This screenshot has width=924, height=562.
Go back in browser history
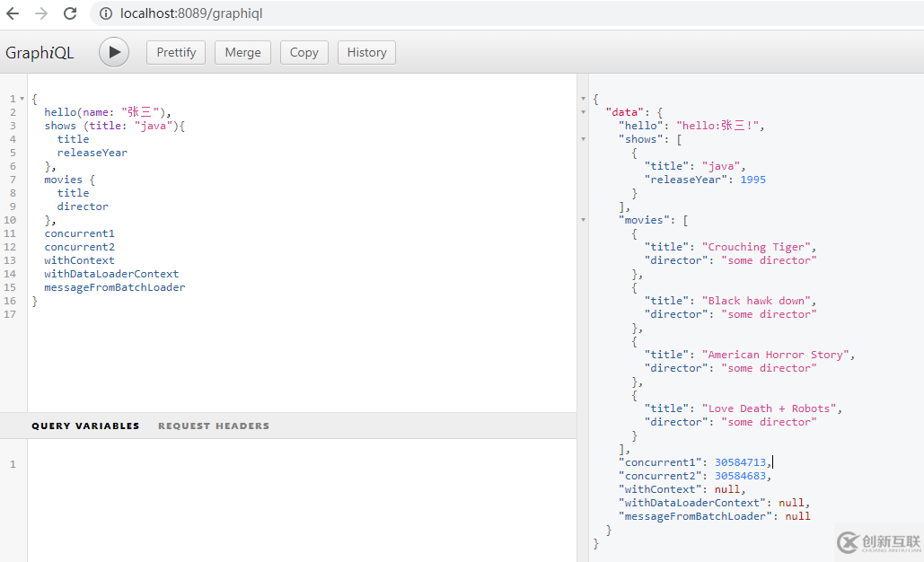click(x=13, y=13)
